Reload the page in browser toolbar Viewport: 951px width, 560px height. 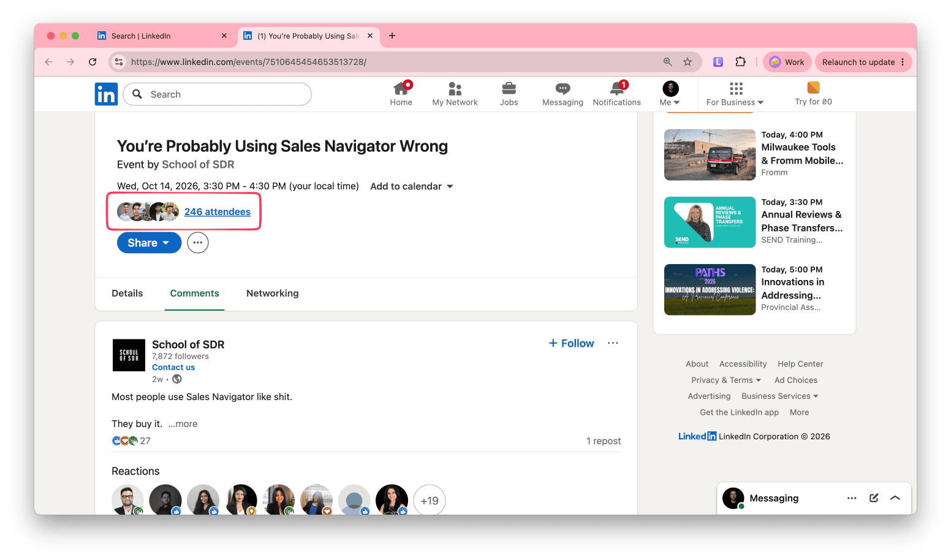[93, 62]
